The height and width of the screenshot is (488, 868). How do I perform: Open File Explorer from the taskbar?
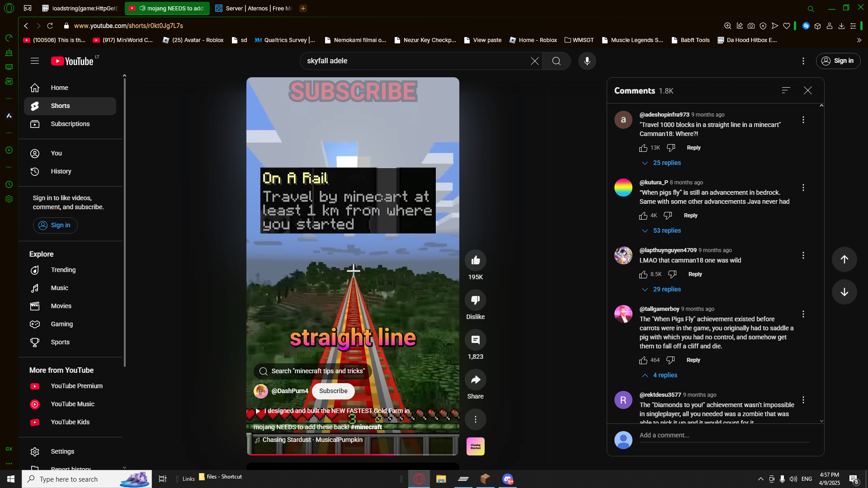click(x=441, y=479)
